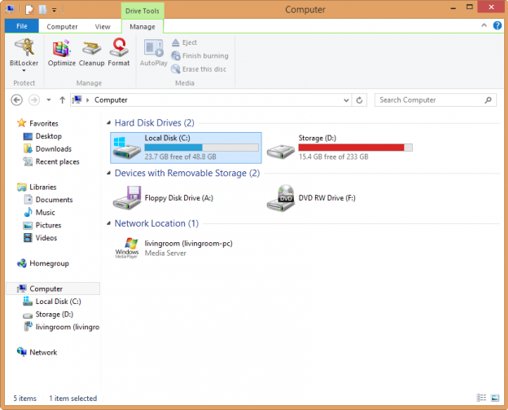Image resolution: width=508 pixels, height=410 pixels.
Task: Launch Disk Cleanup from the ribbon
Action: tap(91, 53)
